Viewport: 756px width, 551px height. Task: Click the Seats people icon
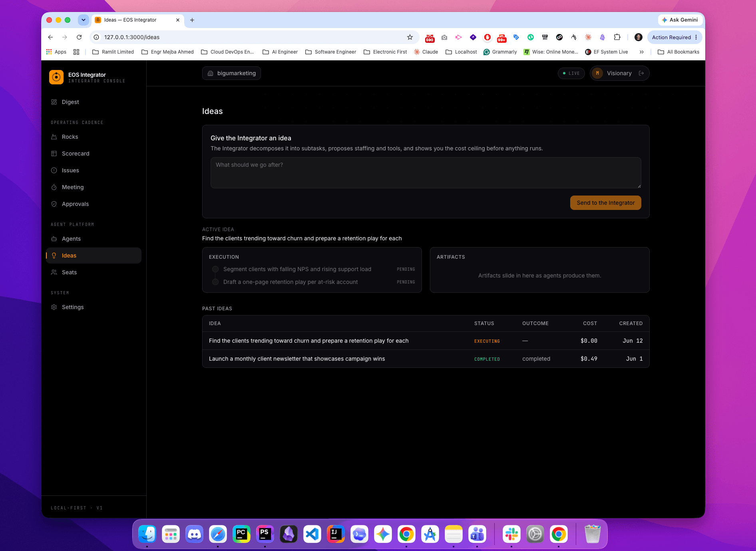[x=54, y=272]
